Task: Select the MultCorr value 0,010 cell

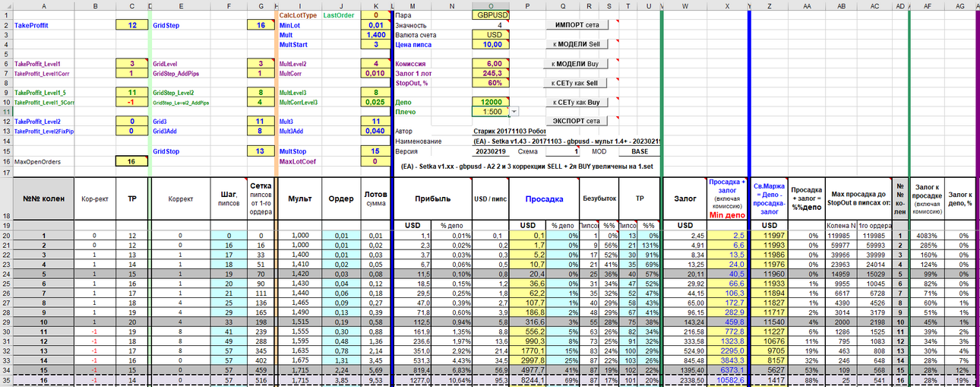Action: click(375, 74)
